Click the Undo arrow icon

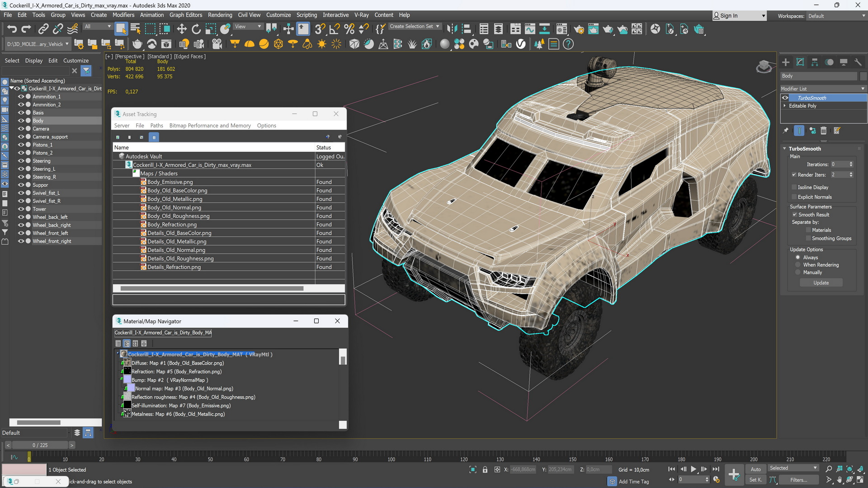(12, 29)
